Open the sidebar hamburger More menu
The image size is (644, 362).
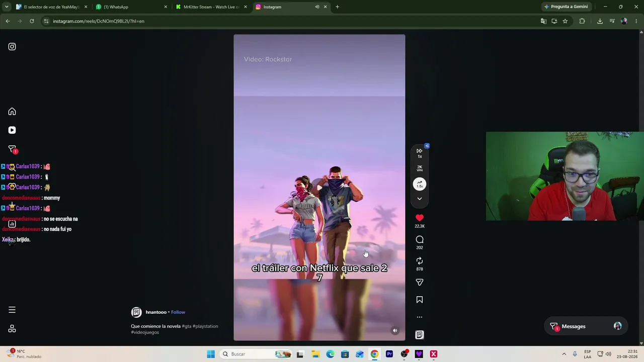[12, 310]
